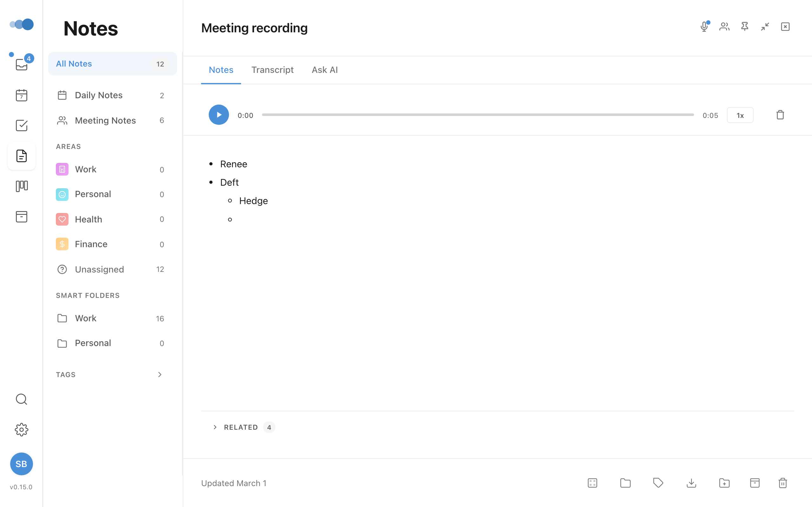The image size is (812, 507).
Task: Click the SB profile avatar
Action: tap(21, 464)
